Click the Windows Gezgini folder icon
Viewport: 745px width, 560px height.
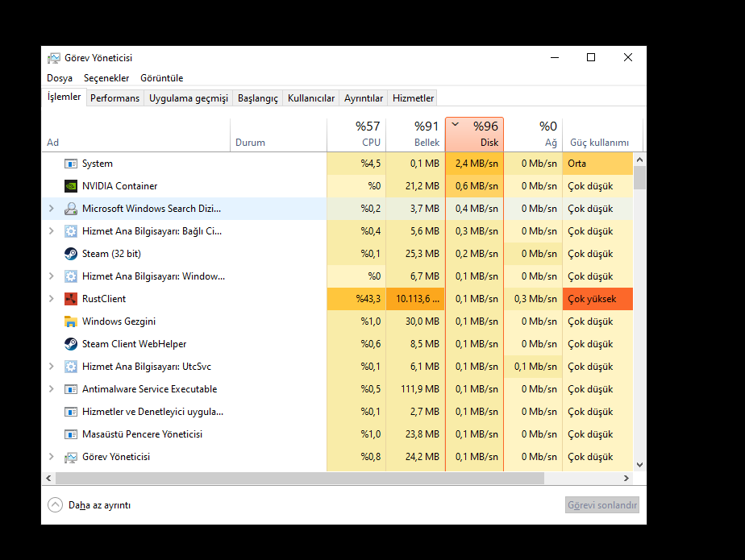71,321
